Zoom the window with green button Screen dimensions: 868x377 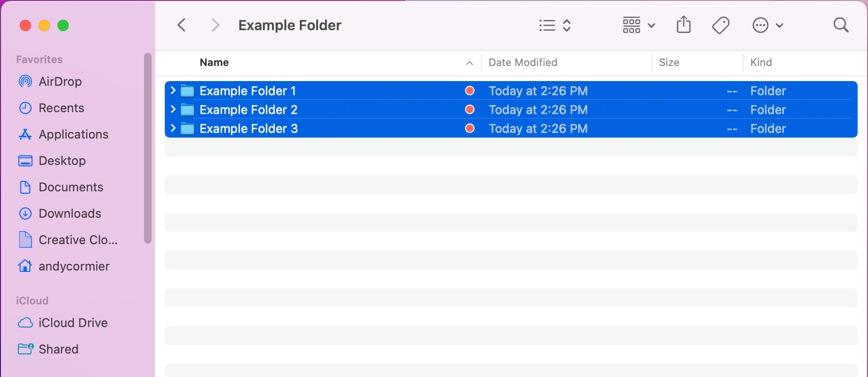pos(63,25)
